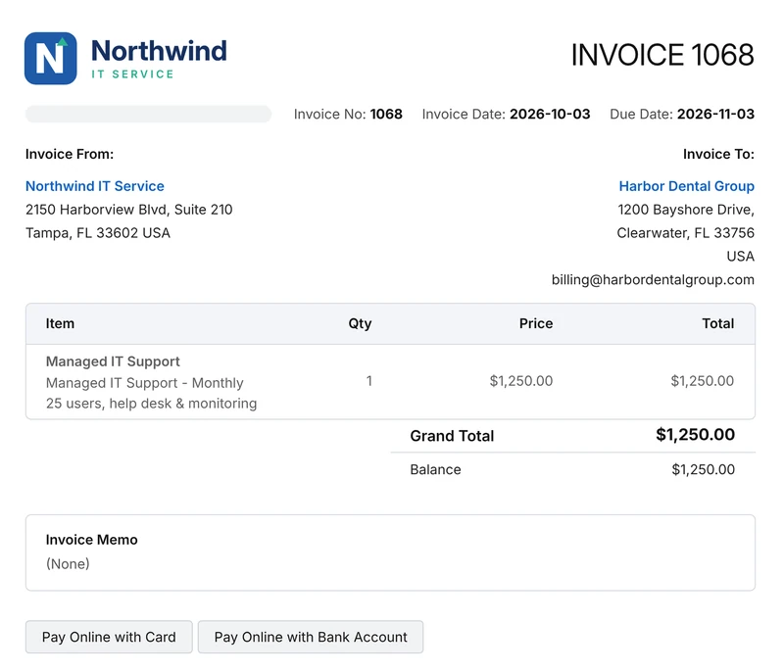Viewport: 784px width, 672px height.
Task: Open the Harbor Dental Group link
Action: pos(687,186)
